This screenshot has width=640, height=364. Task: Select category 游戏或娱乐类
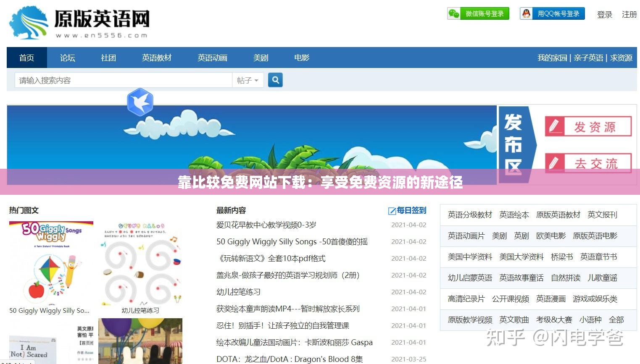tap(595, 299)
